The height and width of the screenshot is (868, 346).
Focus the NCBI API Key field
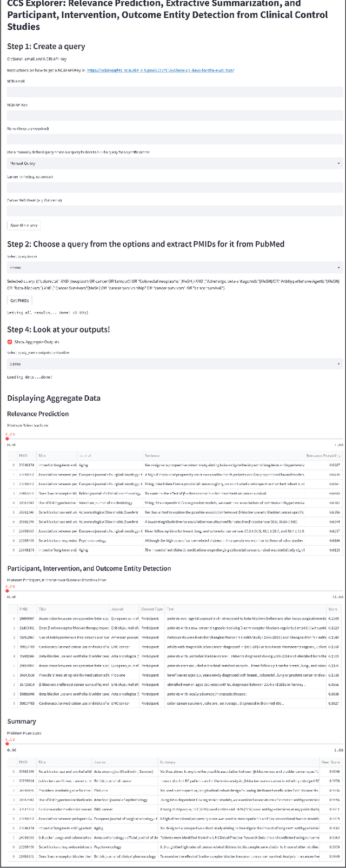coord(173,116)
